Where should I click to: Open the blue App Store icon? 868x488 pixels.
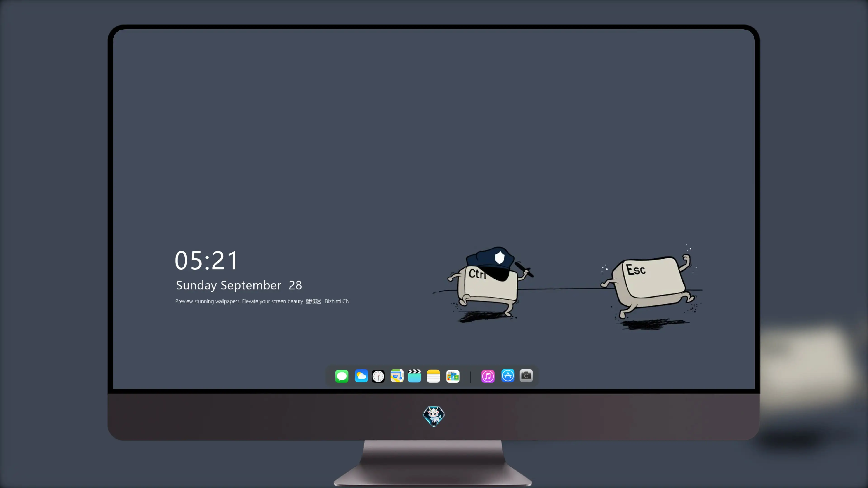click(x=508, y=375)
